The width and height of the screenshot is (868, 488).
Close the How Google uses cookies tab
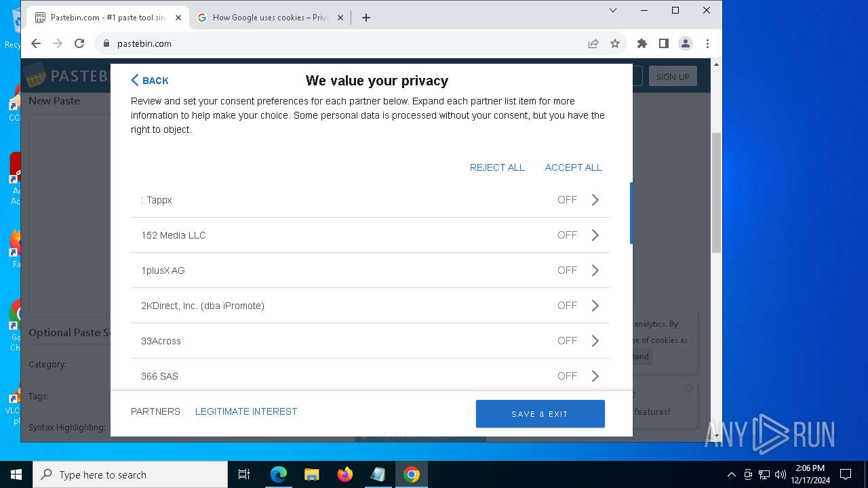pos(340,18)
